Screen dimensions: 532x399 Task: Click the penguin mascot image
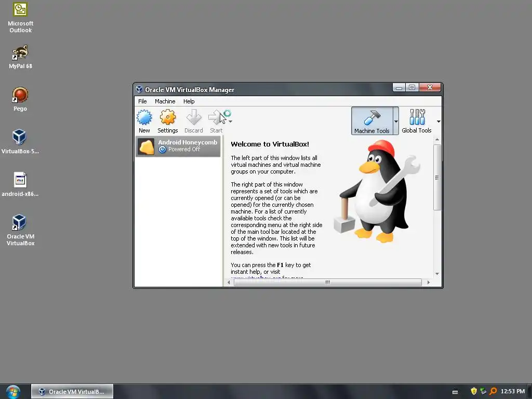pos(377,192)
